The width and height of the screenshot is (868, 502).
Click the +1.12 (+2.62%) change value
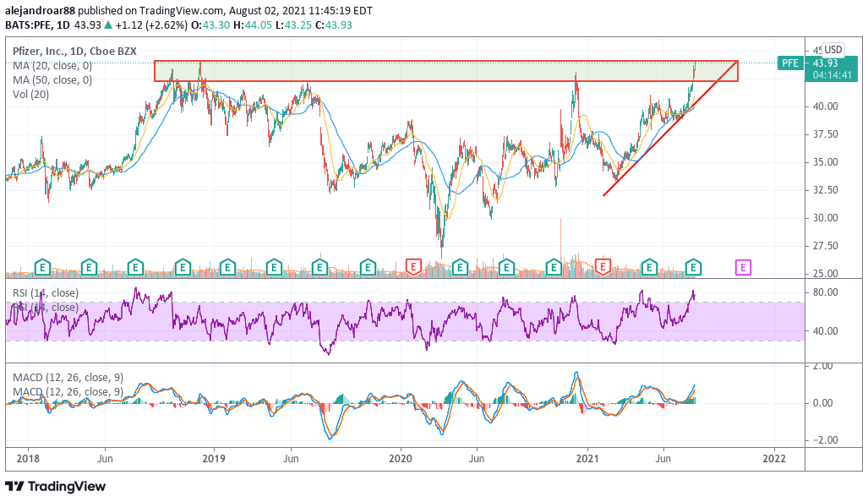[151, 25]
